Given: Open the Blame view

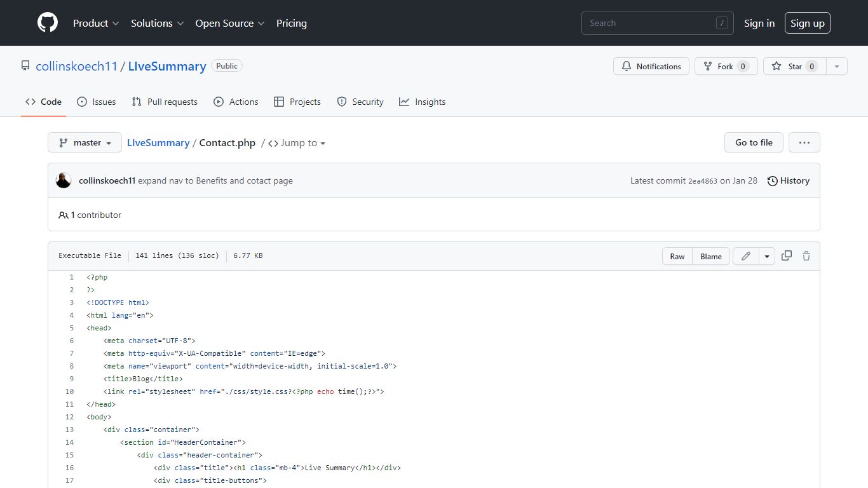Looking at the screenshot, I should point(711,256).
